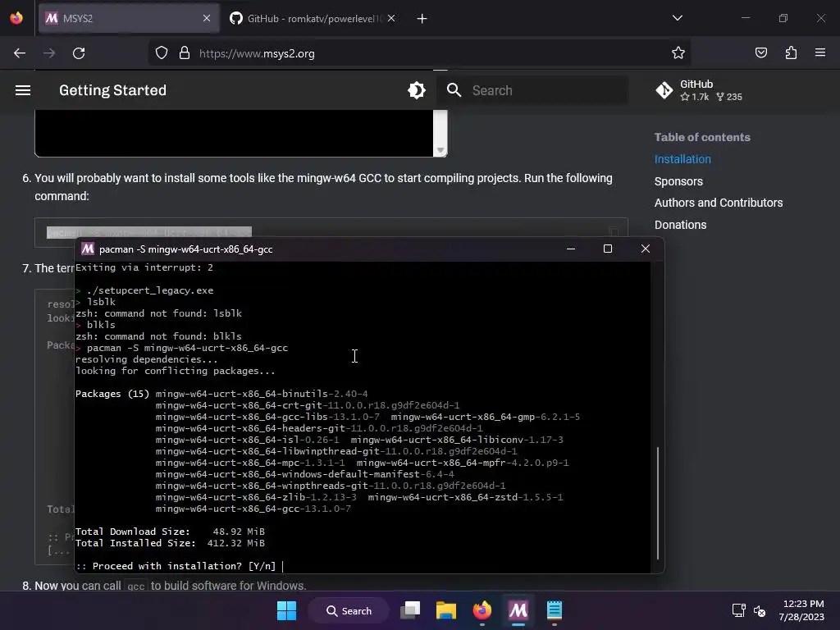Switch to GitHub romkatv/powerlevel10k tab

[x=313, y=18]
